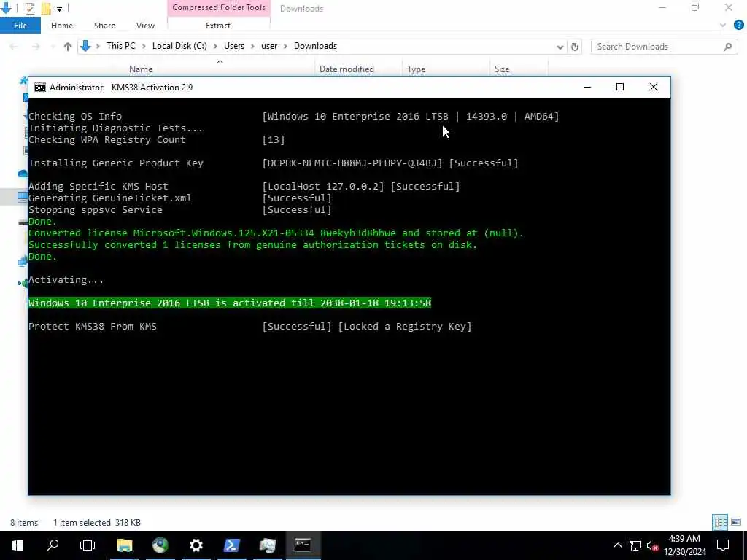The image size is (747, 560).
Task: Open File Explorer from the taskbar
Action: 124,545
